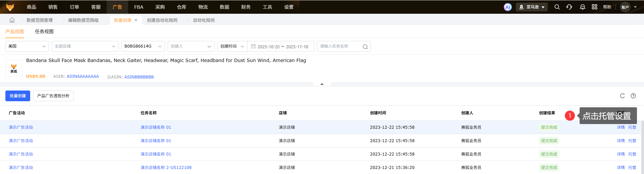Expand the 美国 country dropdown
This screenshot has width=644, height=174.
(x=27, y=46)
